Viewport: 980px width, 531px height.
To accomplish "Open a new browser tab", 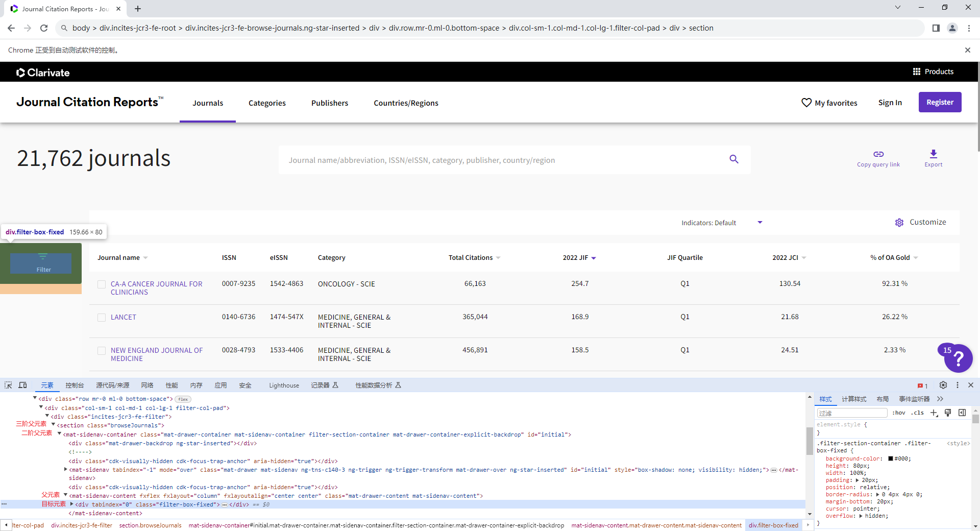I will tap(138, 9).
